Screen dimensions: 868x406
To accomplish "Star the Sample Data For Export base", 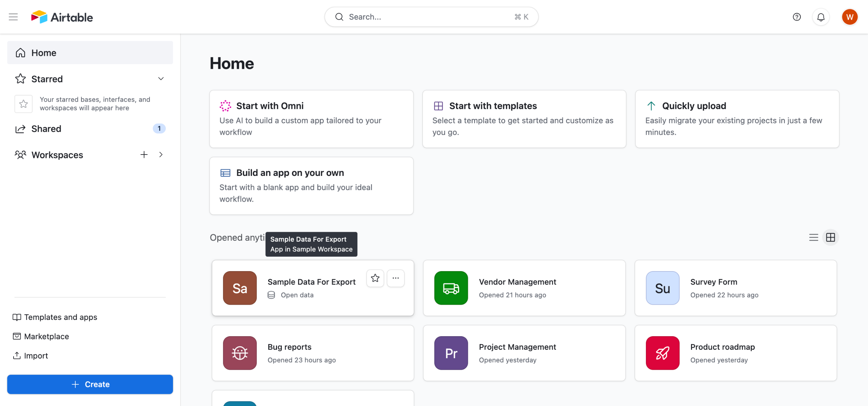I will tap(375, 278).
